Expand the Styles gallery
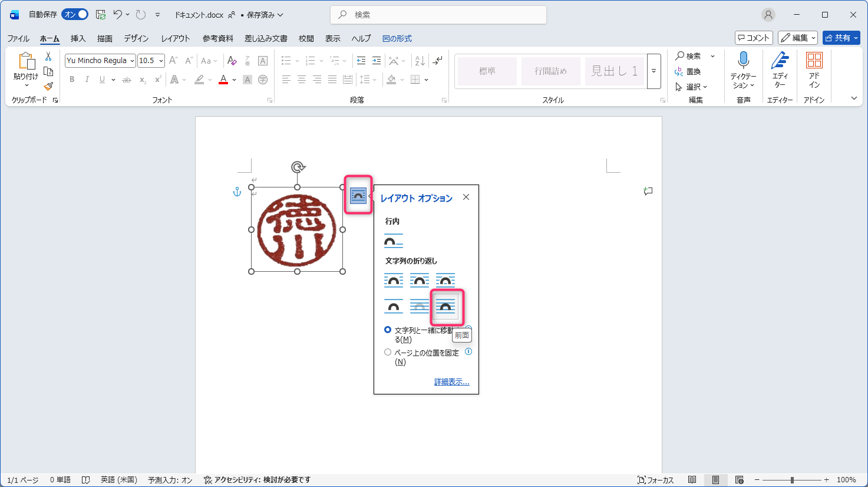868x487 pixels. point(654,71)
